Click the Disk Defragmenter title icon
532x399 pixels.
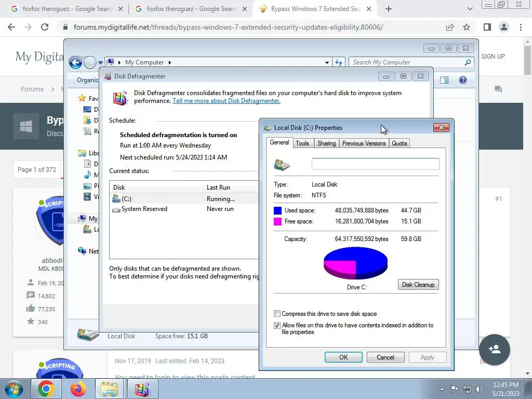point(108,76)
